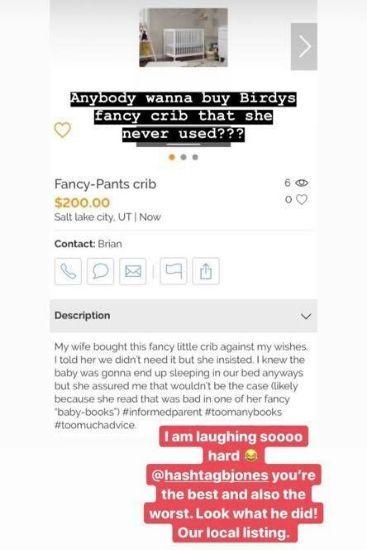The width and height of the screenshot is (367, 550).
Task: Open the crib photo thumbnail
Action: coord(184,38)
